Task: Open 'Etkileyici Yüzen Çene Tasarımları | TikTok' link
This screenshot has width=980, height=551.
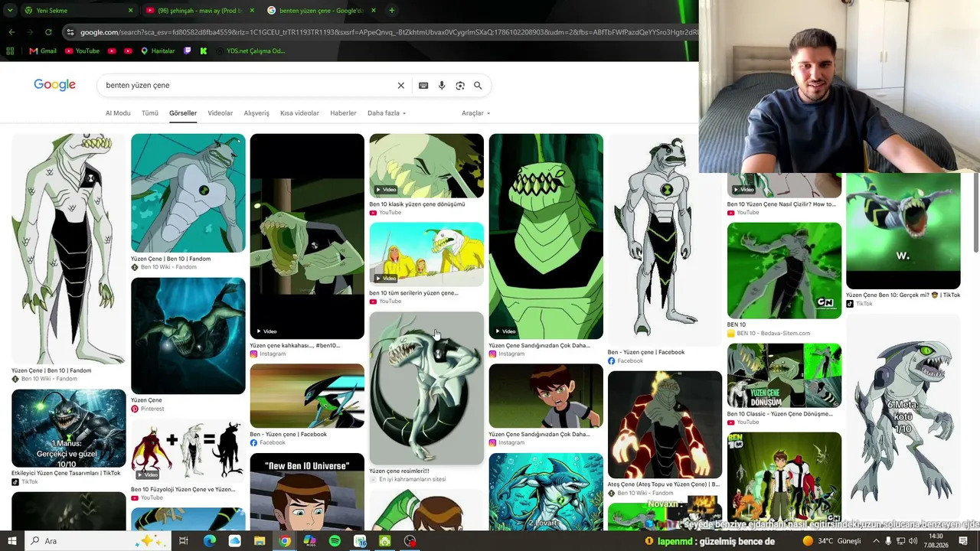Action: pyautogui.click(x=66, y=473)
